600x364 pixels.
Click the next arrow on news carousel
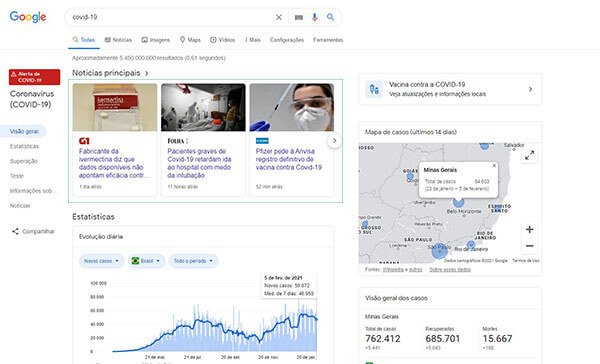[x=334, y=141]
